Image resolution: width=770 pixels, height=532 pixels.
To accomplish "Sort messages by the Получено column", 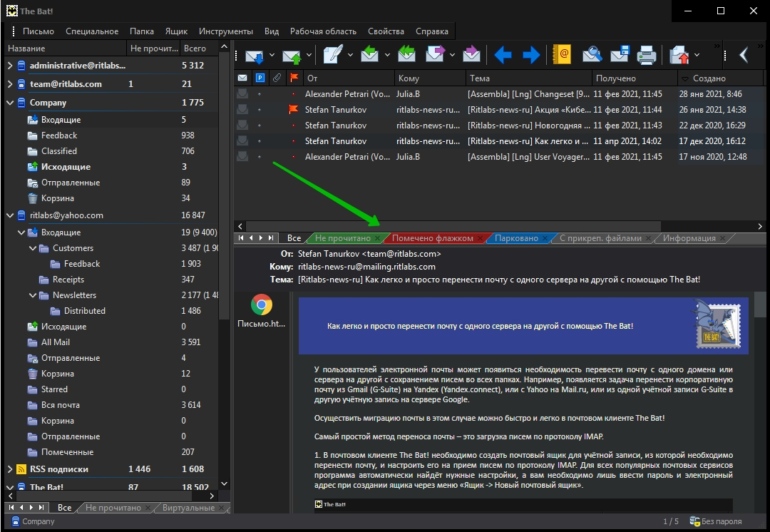I will coord(635,78).
